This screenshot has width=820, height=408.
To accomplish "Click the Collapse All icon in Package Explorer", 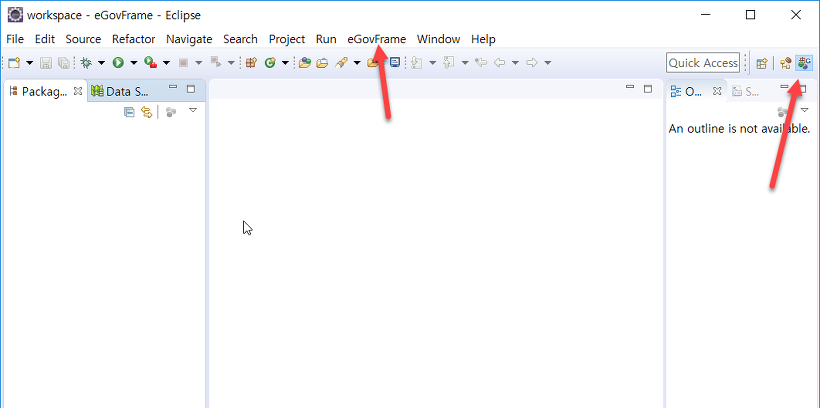I will pos(129,111).
